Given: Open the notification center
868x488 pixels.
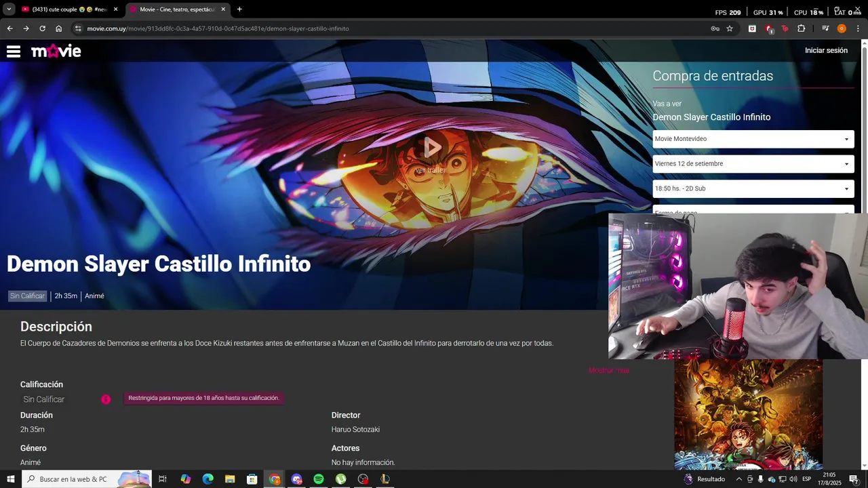Looking at the screenshot, I should pos(854,479).
